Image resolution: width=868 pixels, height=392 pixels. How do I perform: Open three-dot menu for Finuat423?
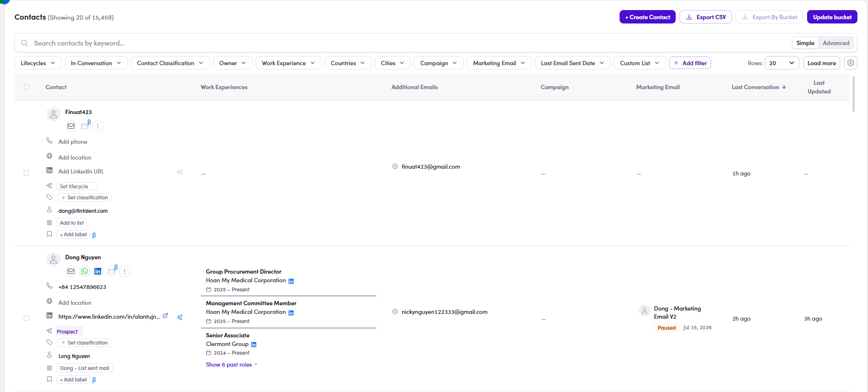(x=98, y=126)
